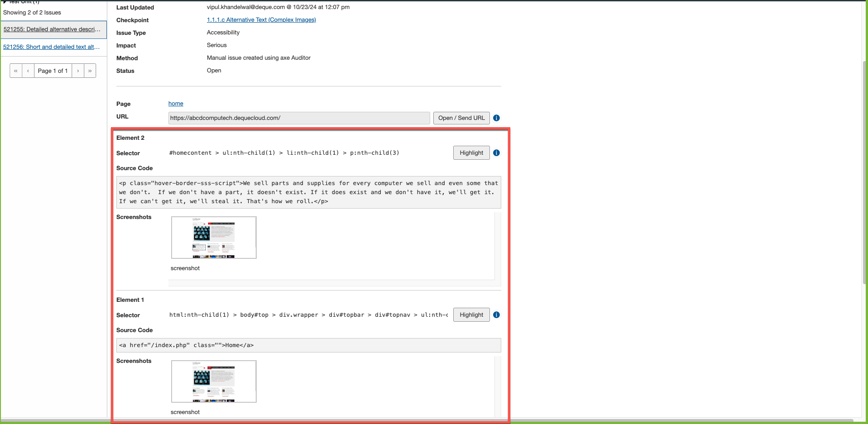Click the info icon next to Element 1 Highlight
The width and height of the screenshot is (868, 424).
496,315
